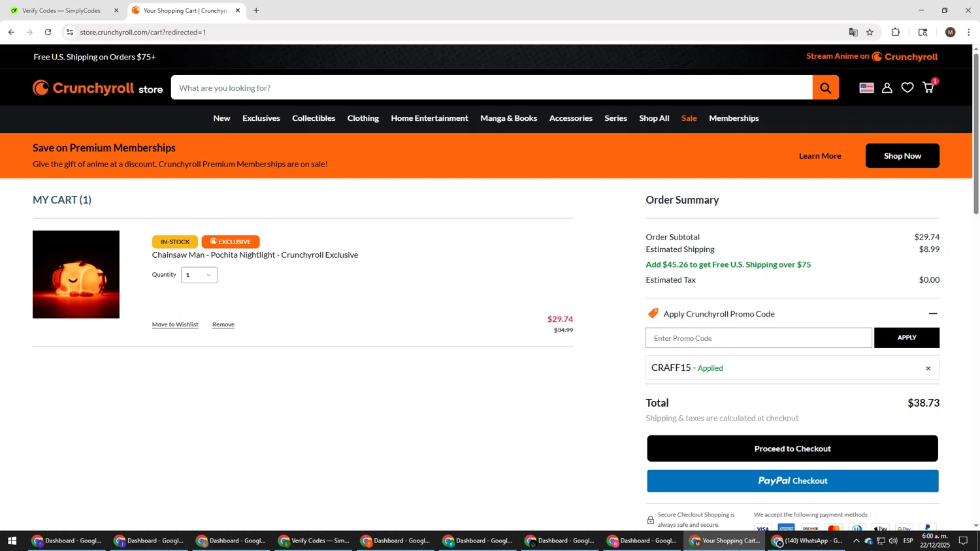The image size is (980, 551).
Task: Open the Manga & Books menu
Action: coord(508,118)
